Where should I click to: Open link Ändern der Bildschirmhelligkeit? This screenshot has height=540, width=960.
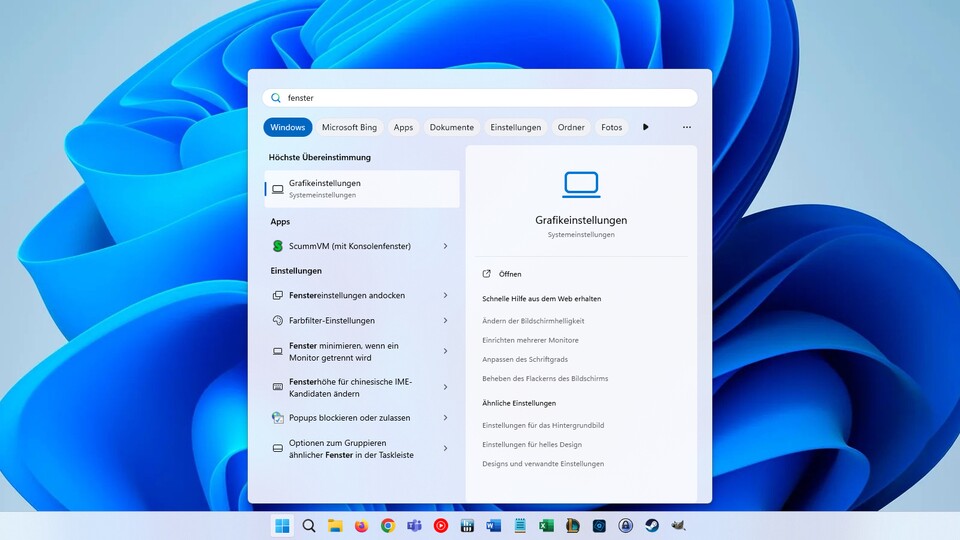click(x=533, y=321)
